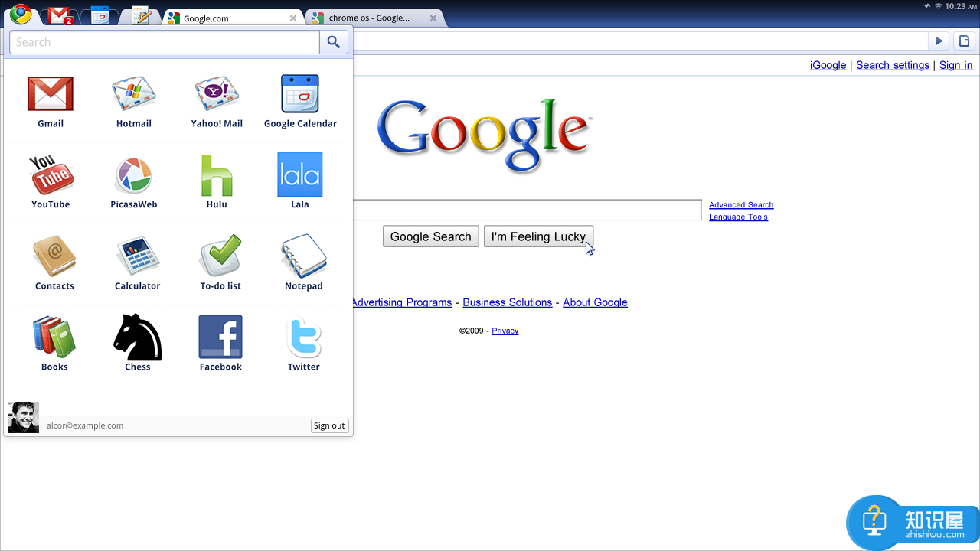The width and height of the screenshot is (980, 551).
Task: Start the Chess app
Action: 138,337
